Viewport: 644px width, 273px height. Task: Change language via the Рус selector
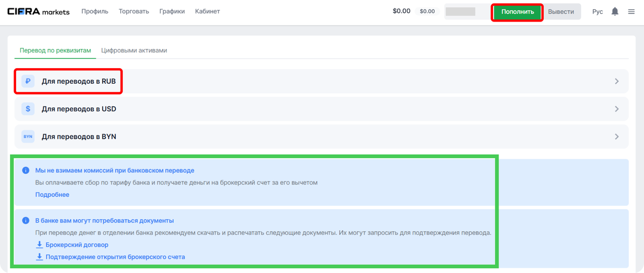[597, 11]
